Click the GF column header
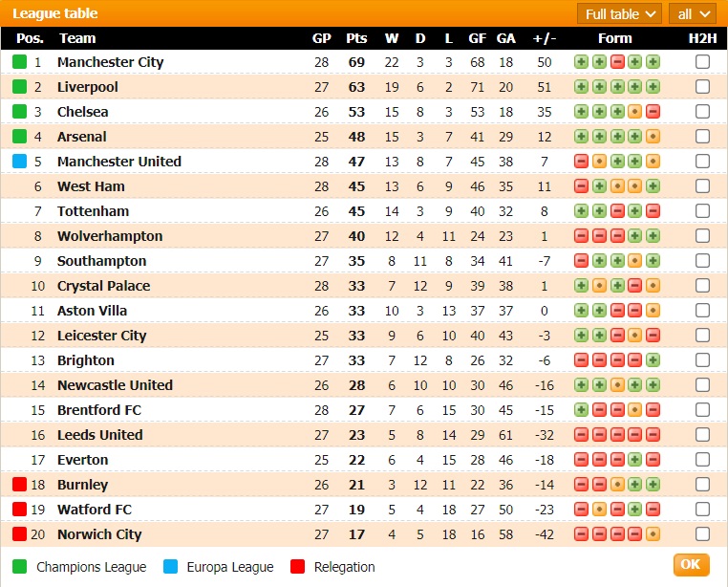728x587 pixels. tap(477, 38)
